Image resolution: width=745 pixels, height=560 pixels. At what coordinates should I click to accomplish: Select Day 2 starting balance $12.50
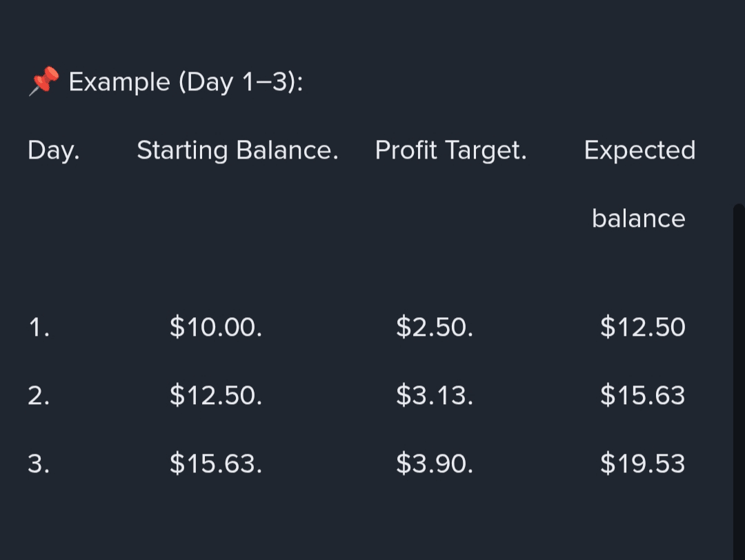pyautogui.click(x=216, y=395)
